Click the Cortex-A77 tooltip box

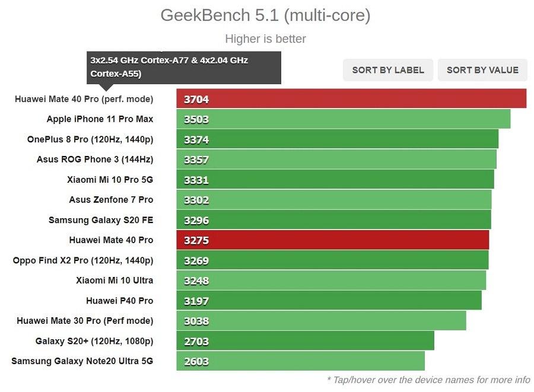184,67
